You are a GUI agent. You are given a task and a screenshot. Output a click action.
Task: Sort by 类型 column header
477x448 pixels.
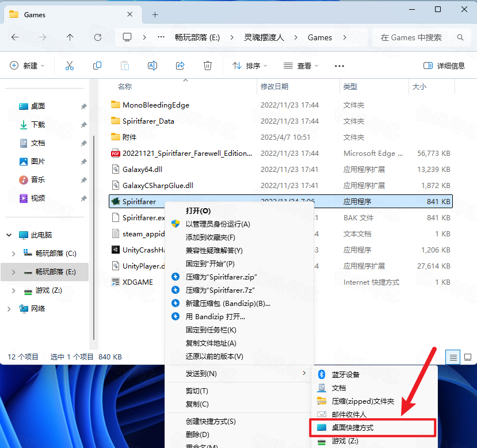pyautogui.click(x=350, y=87)
